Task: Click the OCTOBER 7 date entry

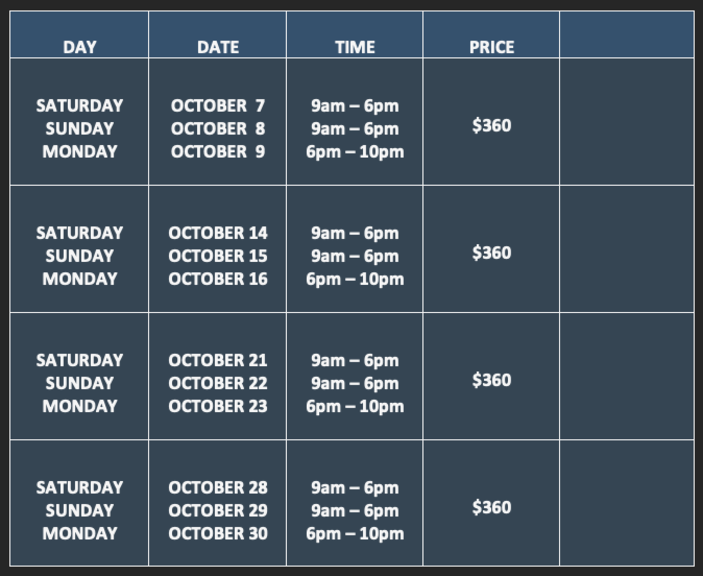Action: tap(218, 106)
